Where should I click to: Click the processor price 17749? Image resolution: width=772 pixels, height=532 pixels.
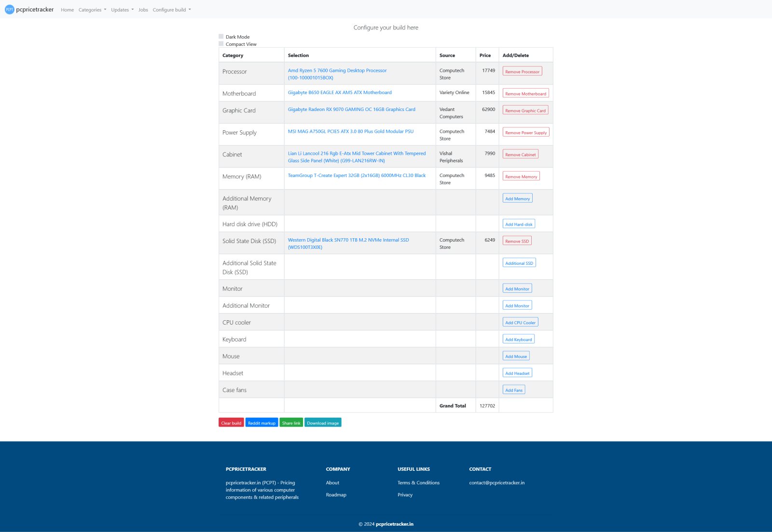(488, 70)
